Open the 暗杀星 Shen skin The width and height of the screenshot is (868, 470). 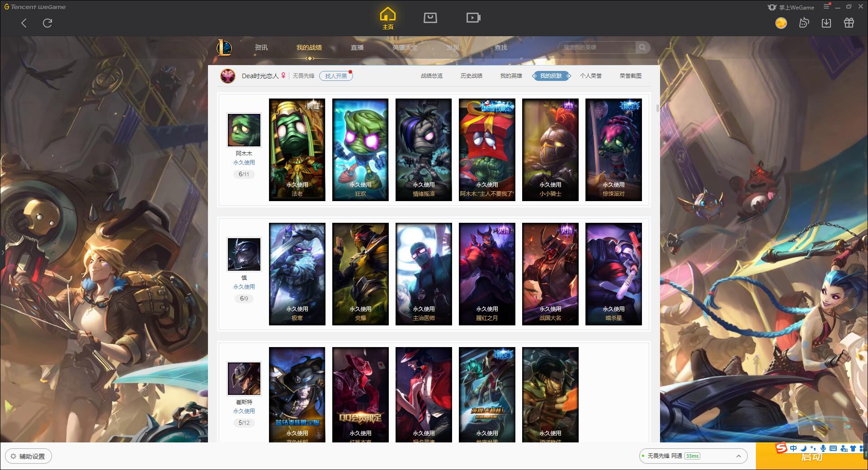click(x=613, y=274)
